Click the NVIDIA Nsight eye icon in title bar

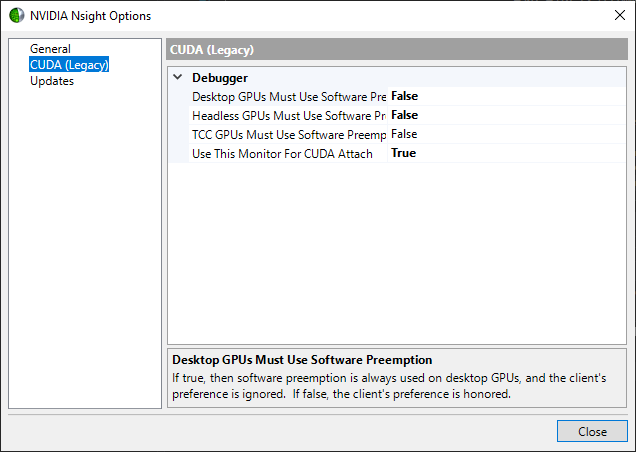coord(17,15)
